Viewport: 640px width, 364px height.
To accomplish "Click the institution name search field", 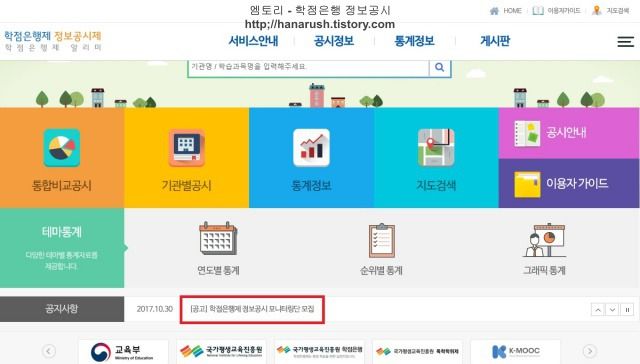I will 309,67.
